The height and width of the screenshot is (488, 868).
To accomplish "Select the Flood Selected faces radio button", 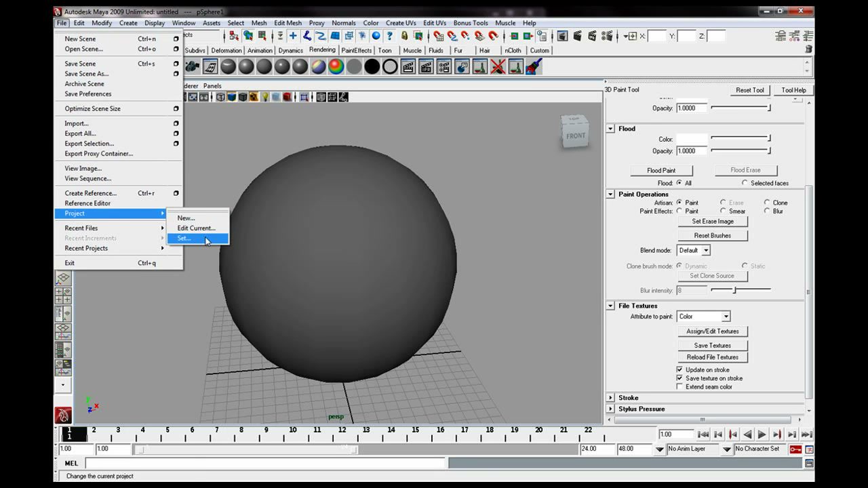I will coord(745,183).
